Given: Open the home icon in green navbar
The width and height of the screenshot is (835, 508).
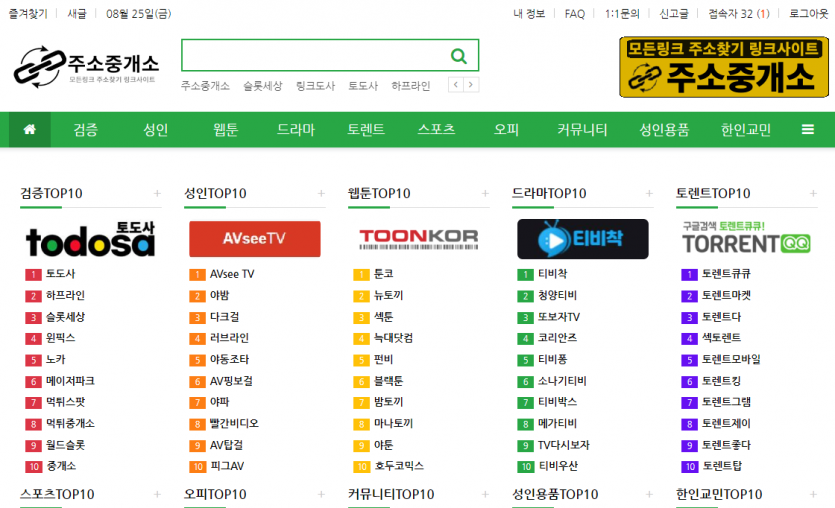Looking at the screenshot, I should tap(30, 129).
